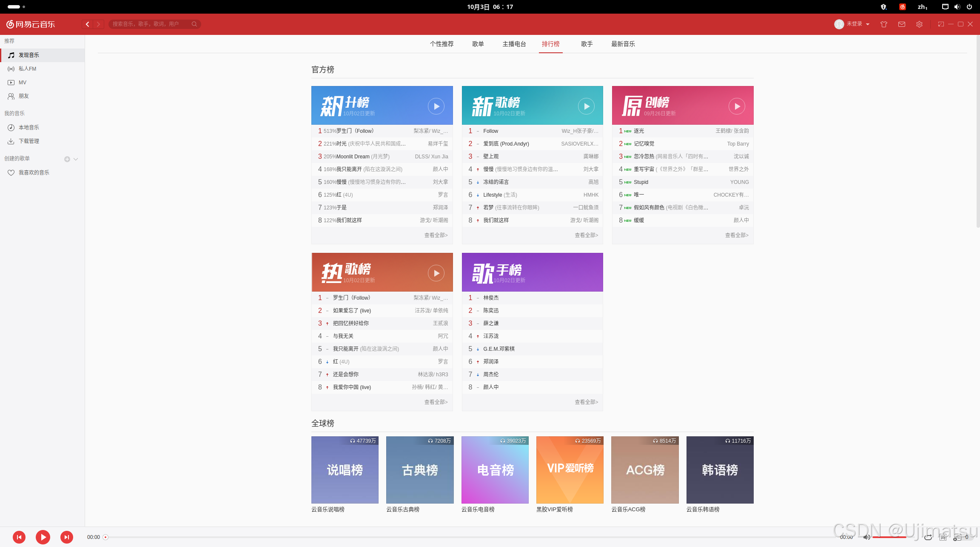This screenshot has height=547, width=980.
Task: Open the 电音榜 chart thumbnail
Action: (x=495, y=470)
